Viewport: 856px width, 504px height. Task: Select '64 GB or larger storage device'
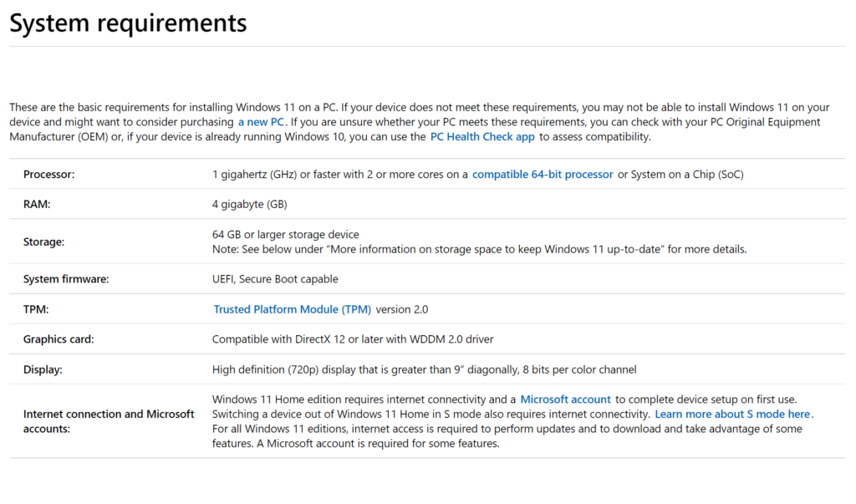(286, 234)
